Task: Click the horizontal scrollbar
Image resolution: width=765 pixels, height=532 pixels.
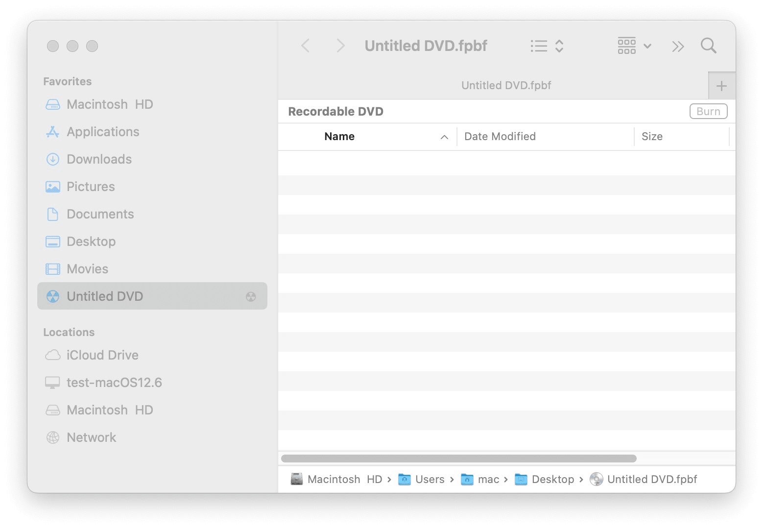Action: (x=458, y=459)
